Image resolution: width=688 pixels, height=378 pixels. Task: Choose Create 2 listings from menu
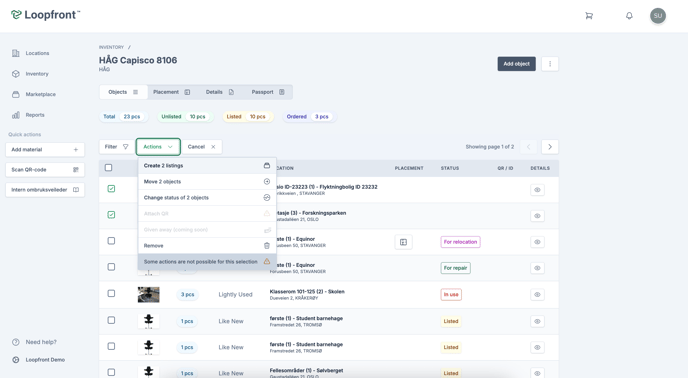point(207,166)
